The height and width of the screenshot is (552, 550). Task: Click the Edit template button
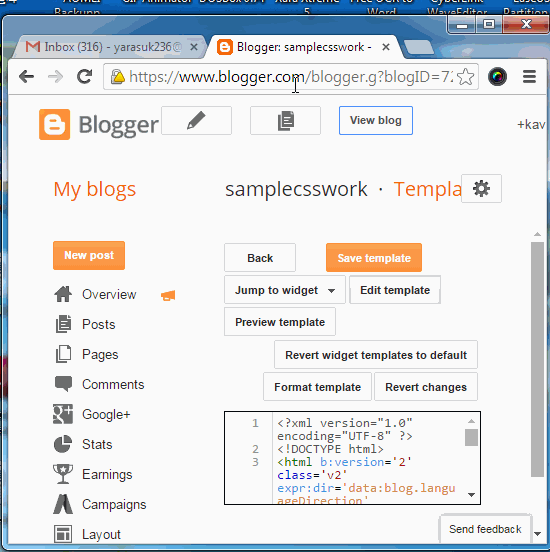pyautogui.click(x=395, y=290)
